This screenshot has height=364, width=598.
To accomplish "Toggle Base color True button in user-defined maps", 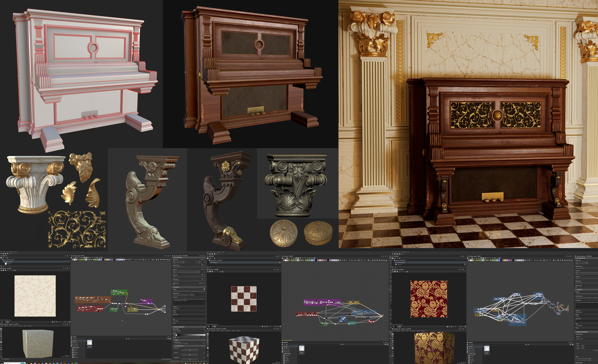I will [190, 350].
